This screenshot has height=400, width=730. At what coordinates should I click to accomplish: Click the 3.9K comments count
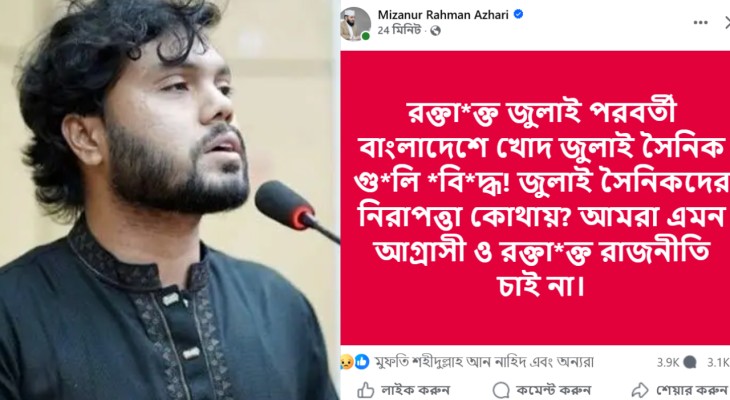click(668, 362)
